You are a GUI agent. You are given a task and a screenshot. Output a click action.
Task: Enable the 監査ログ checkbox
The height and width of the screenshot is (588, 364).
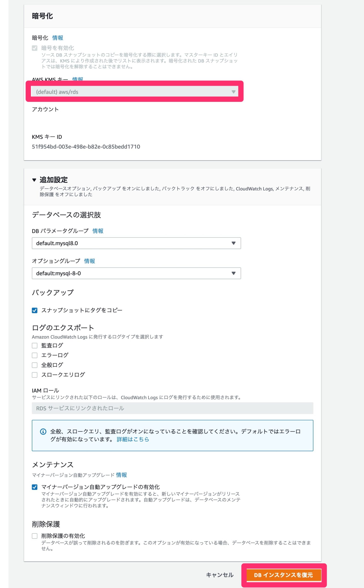(x=35, y=345)
